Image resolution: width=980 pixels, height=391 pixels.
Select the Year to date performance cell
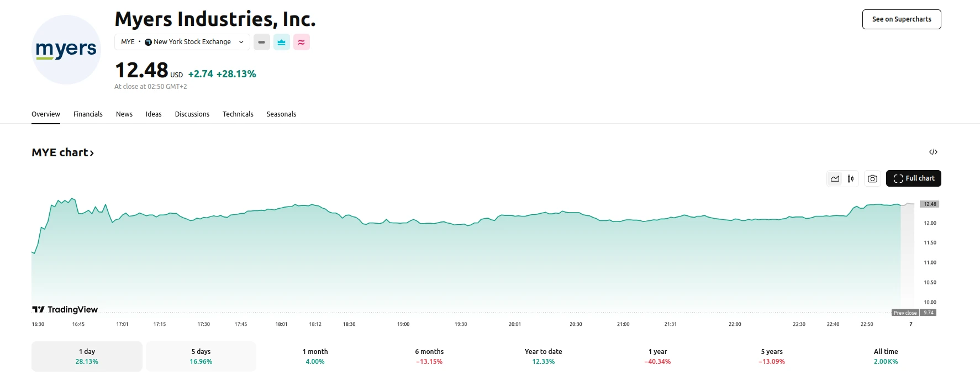(543, 356)
